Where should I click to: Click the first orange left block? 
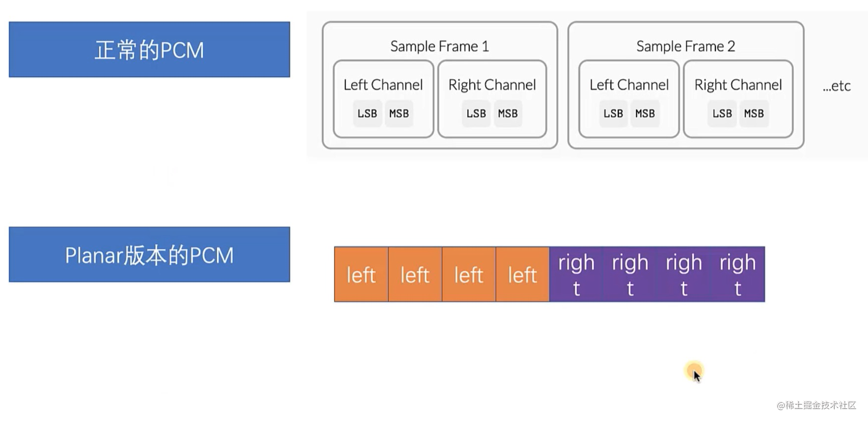pyautogui.click(x=361, y=274)
